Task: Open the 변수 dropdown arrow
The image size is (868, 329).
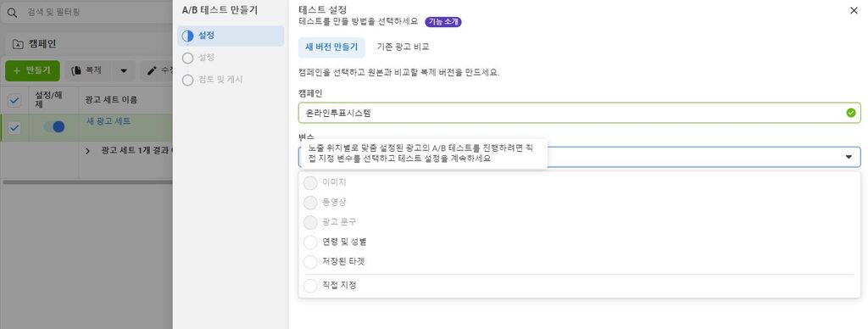Action: [x=849, y=158]
